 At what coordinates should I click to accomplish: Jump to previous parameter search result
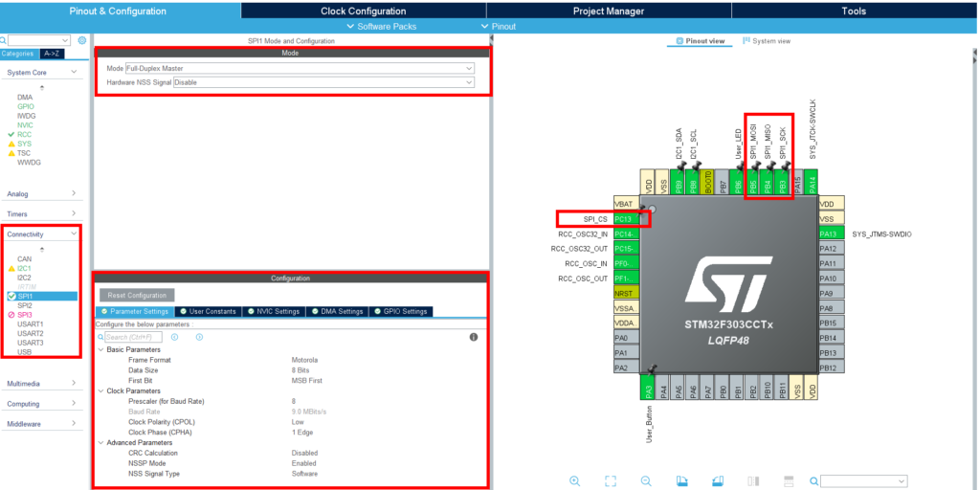pyautogui.click(x=175, y=337)
